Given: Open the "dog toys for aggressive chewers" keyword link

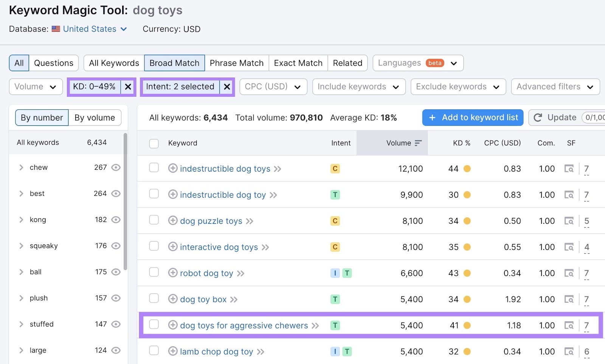Looking at the screenshot, I should (x=243, y=325).
